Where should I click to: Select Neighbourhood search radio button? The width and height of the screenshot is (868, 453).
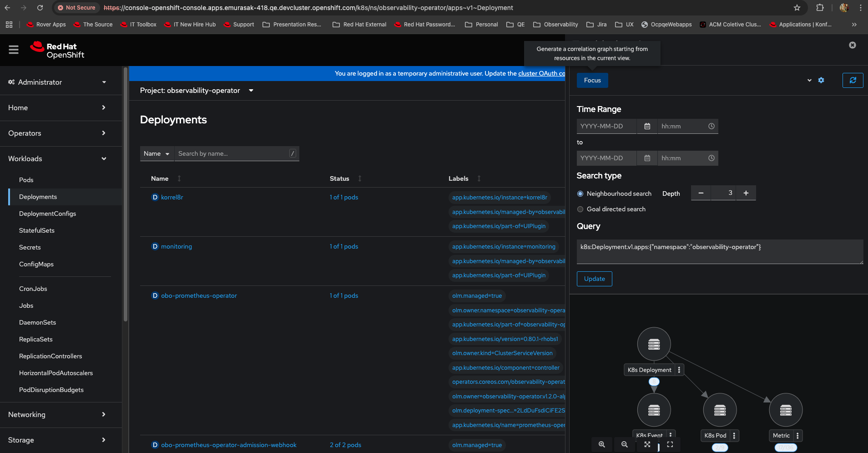(580, 193)
